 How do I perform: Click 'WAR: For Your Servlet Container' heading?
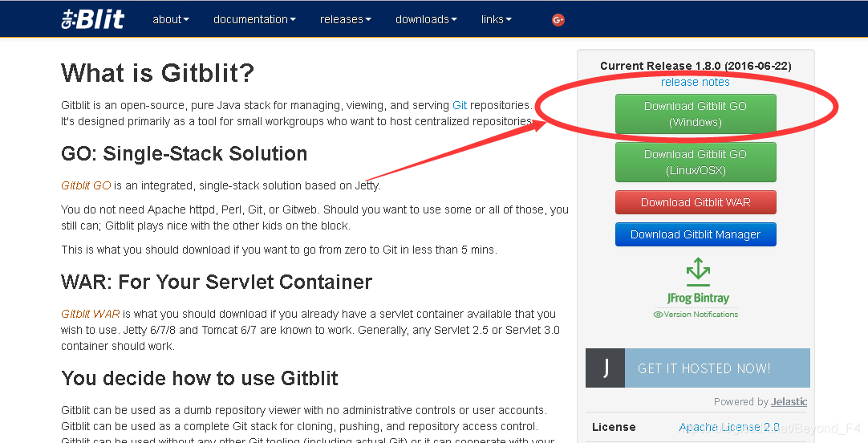217,282
